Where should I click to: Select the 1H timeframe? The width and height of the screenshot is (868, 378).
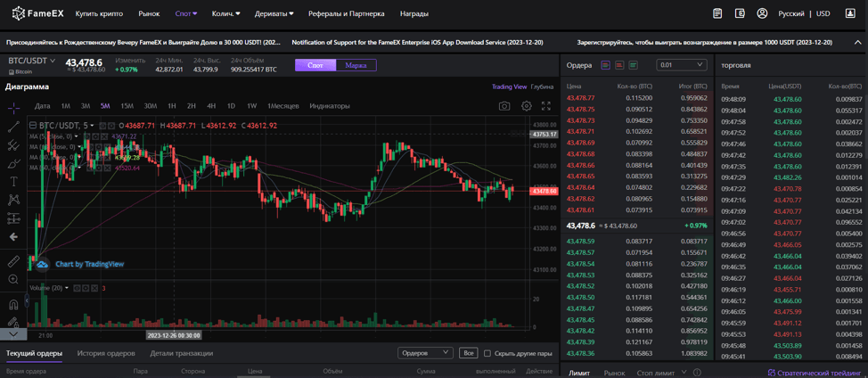tap(172, 106)
